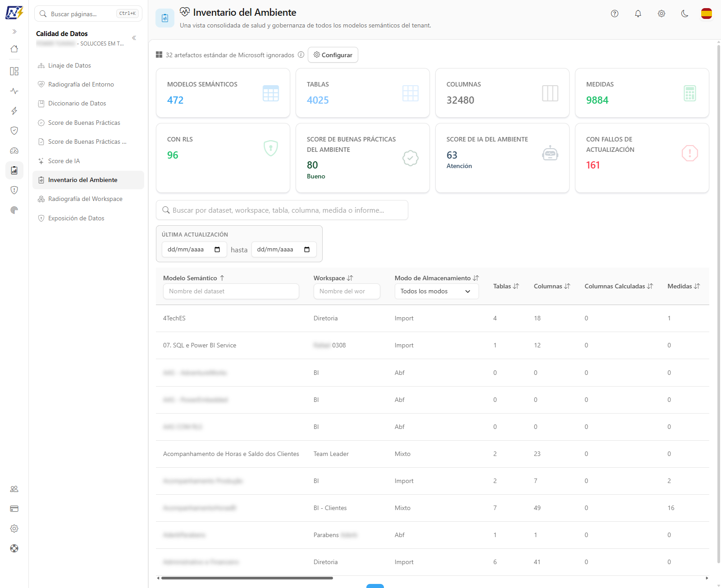
Task: Open the lightning bolt icon in left rail
Action: (14, 111)
